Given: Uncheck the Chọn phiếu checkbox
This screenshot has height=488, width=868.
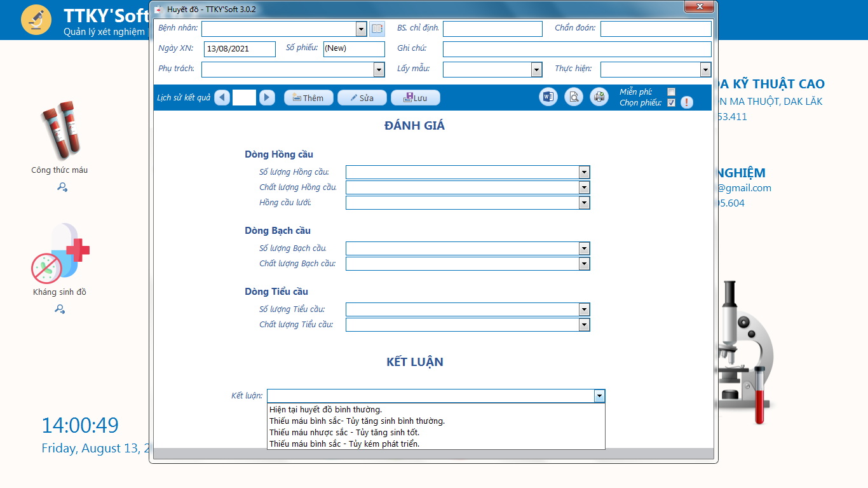Looking at the screenshot, I should pos(671,103).
